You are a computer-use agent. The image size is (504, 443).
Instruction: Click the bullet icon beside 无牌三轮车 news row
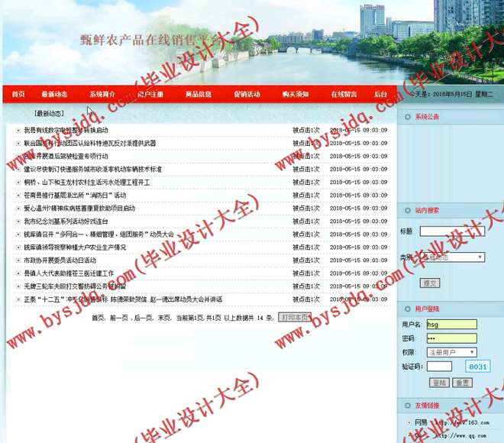[x=18, y=286]
